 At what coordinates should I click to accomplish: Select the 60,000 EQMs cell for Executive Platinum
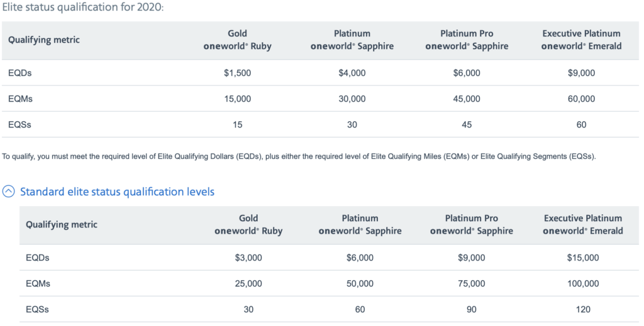coord(581,99)
